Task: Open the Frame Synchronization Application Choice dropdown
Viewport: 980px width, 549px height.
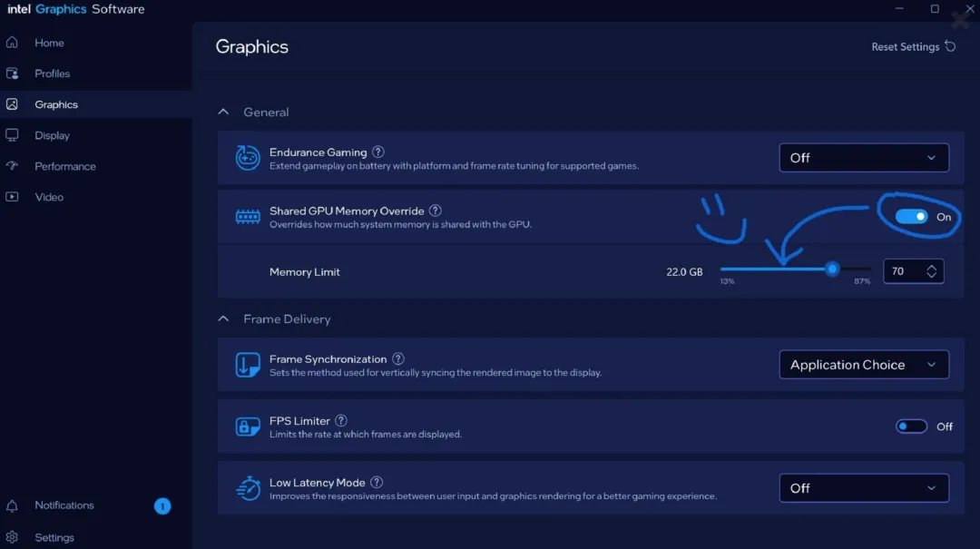Action: [x=864, y=365]
